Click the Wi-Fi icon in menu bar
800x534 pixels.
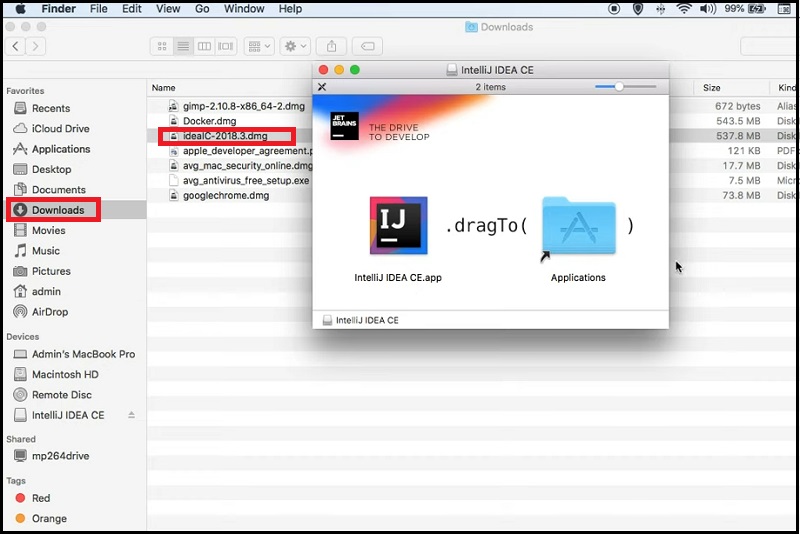tap(684, 9)
